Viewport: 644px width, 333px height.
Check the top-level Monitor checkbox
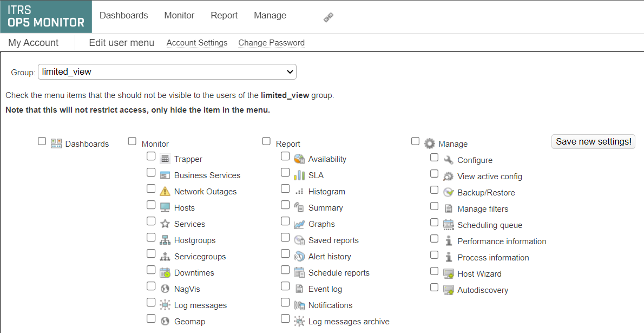click(x=132, y=141)
